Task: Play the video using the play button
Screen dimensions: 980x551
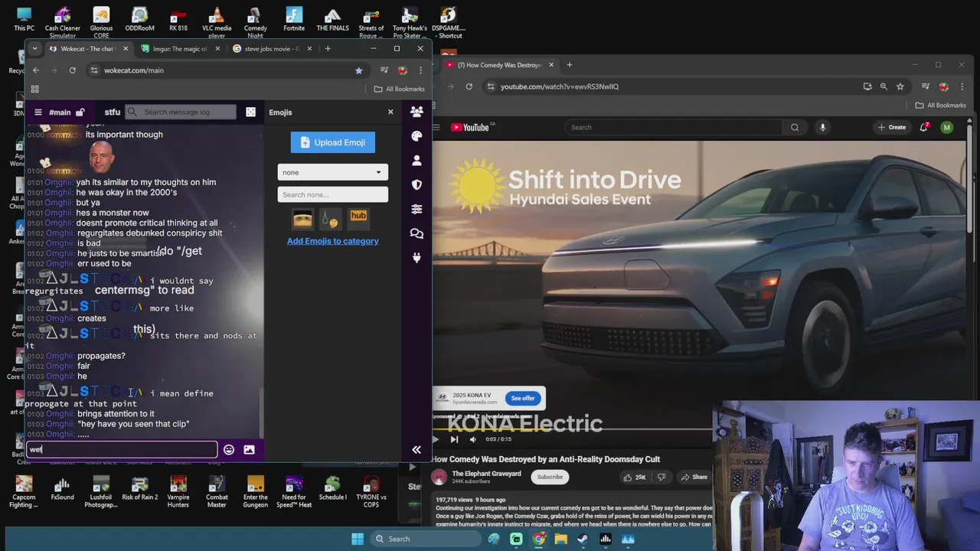Action: [437, 439]
